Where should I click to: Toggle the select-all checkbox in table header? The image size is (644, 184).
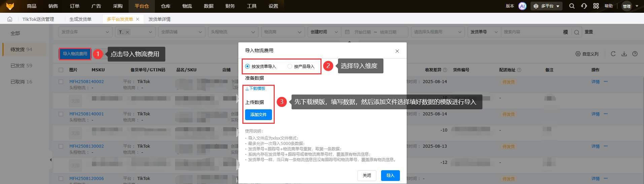tap(61, 70)
